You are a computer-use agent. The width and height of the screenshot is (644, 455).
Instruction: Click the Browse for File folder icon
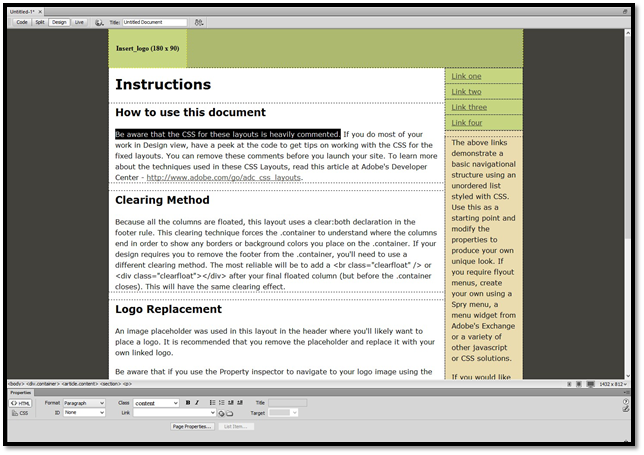click(x=230, y=414)
